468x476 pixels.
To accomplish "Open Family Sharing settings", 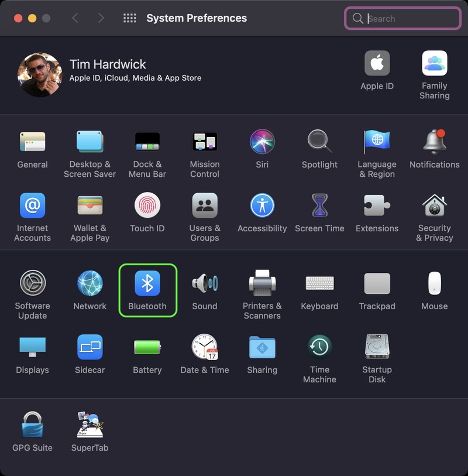I will 435,64.
